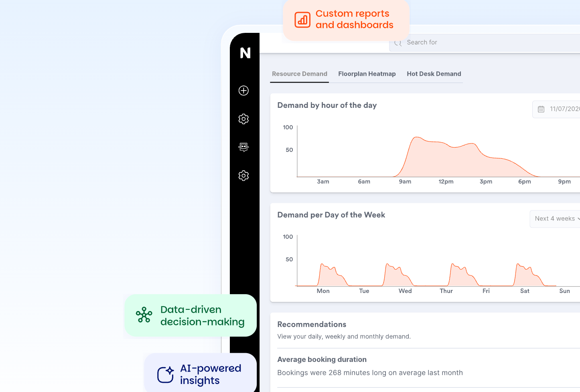Click the hourly demand area peak near 9am
Viewport: 580px width, 392px height.
[417, 138]
